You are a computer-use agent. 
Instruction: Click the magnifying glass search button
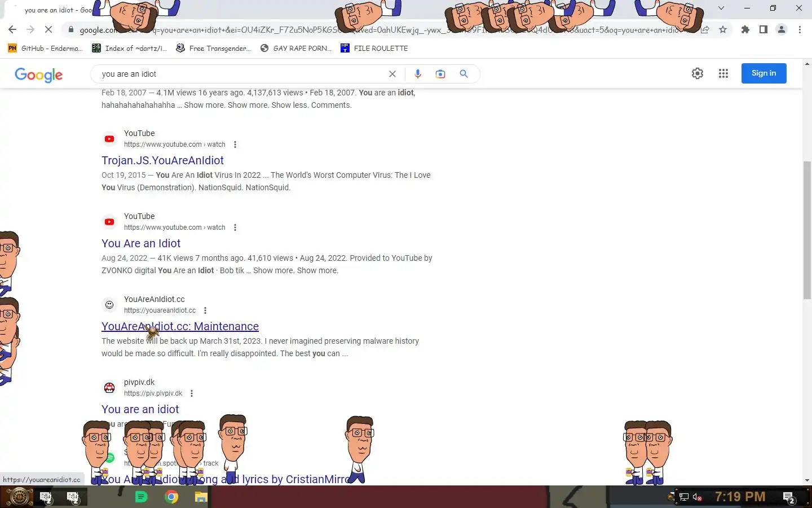tap(464, 74)
